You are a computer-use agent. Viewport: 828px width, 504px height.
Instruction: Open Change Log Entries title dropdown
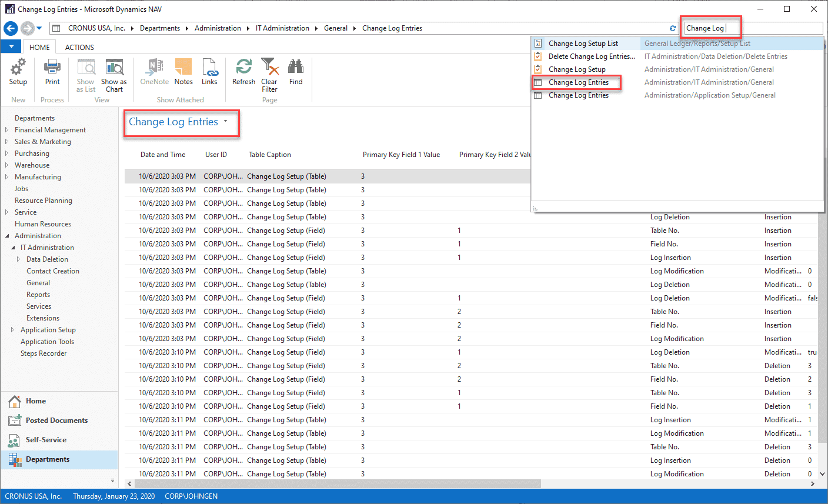pos(225,121)
